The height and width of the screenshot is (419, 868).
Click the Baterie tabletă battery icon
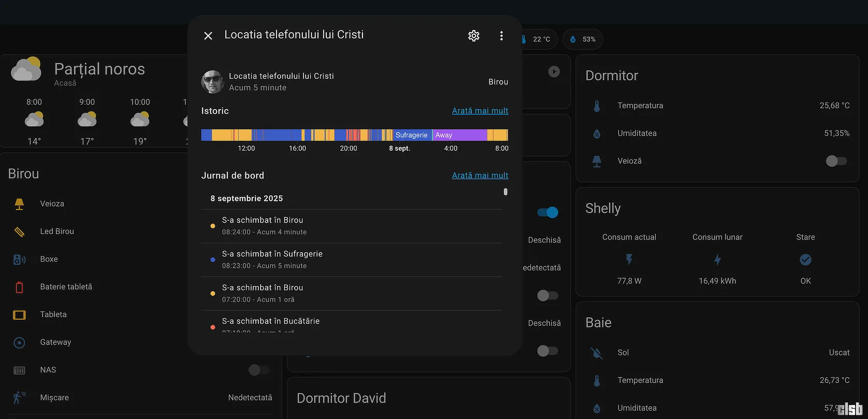pyautogui.click(x=19, y=287)
